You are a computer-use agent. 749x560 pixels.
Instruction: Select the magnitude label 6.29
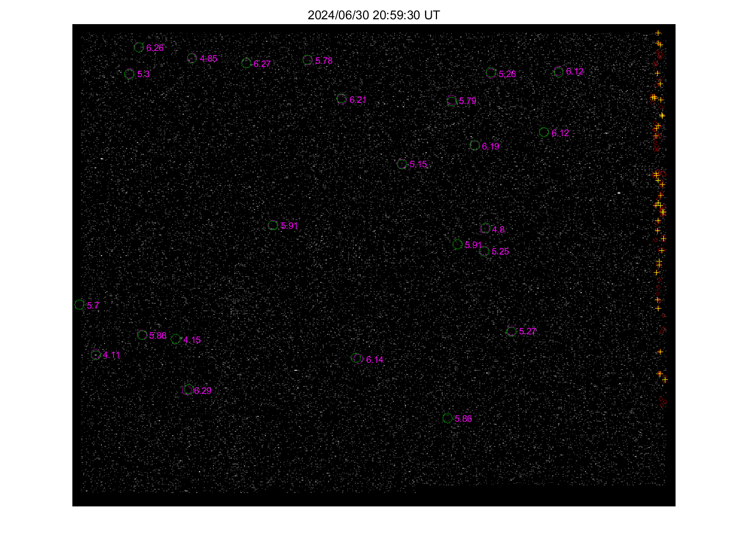coord(203,391)
